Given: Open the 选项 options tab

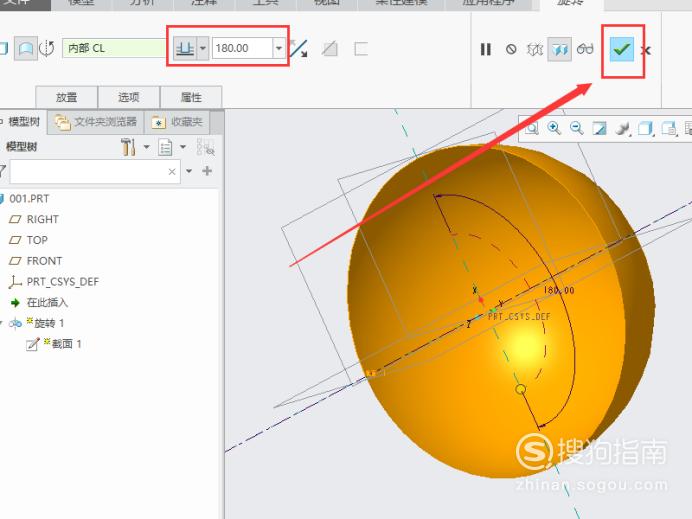Looking at the screenshot, I should 128,97.
